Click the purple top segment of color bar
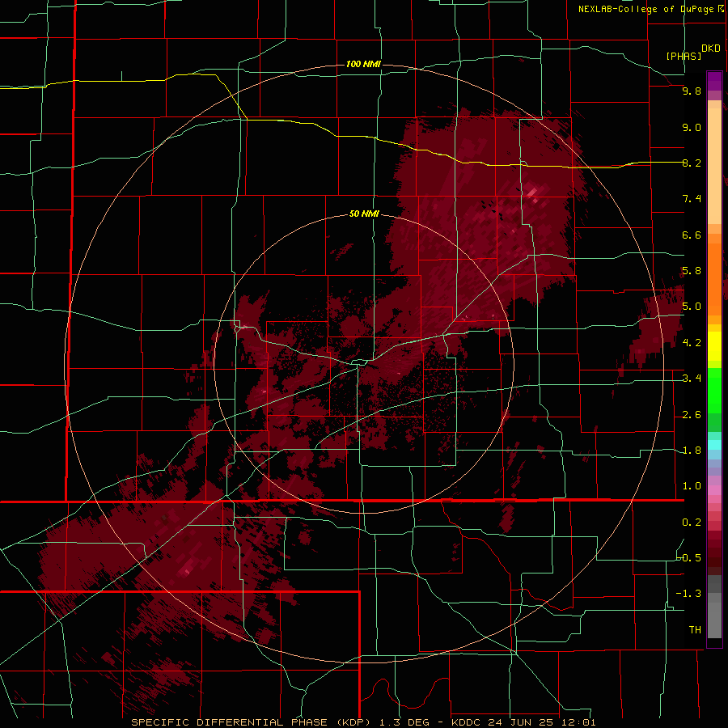The image size is (728, 728). pyautogui.click(x=714, y=81)
